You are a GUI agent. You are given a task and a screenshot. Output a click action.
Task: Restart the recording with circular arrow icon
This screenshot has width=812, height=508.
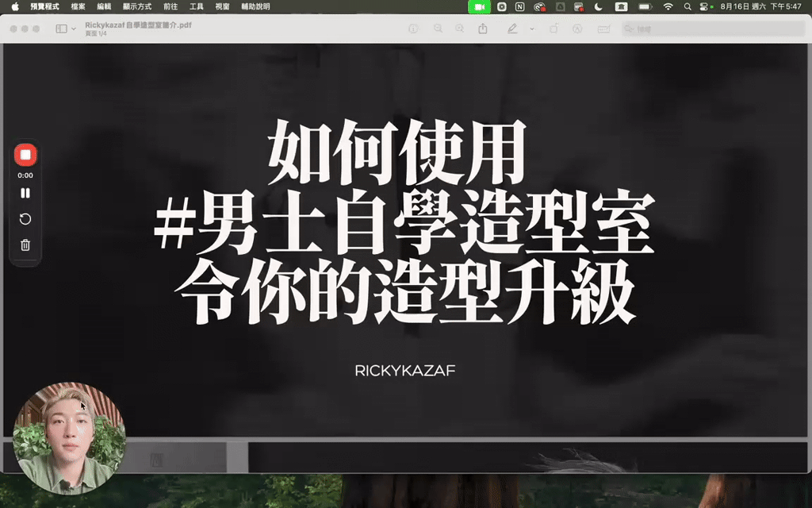pos(25,219)
